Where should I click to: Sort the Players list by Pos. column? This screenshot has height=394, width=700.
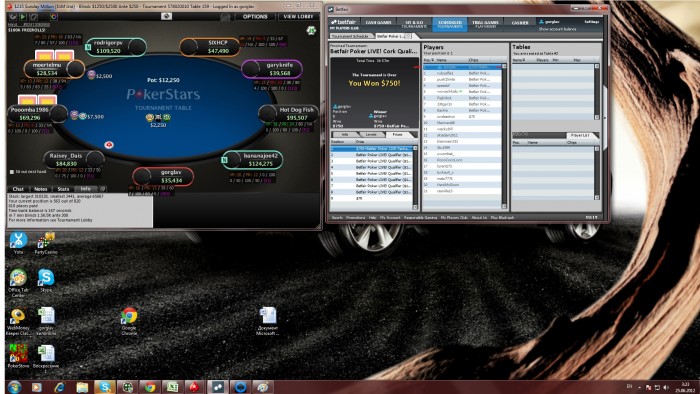[x=429, y=60]
